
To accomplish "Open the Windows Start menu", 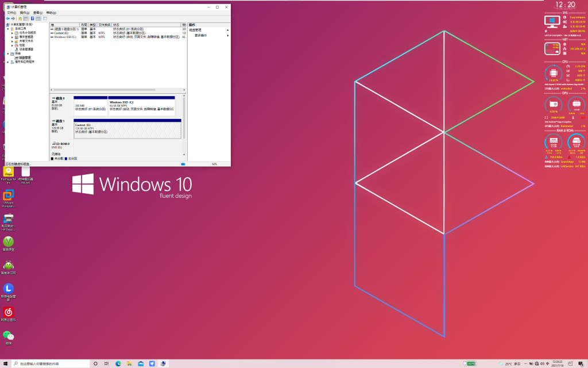I will click(x=5, y=363).
